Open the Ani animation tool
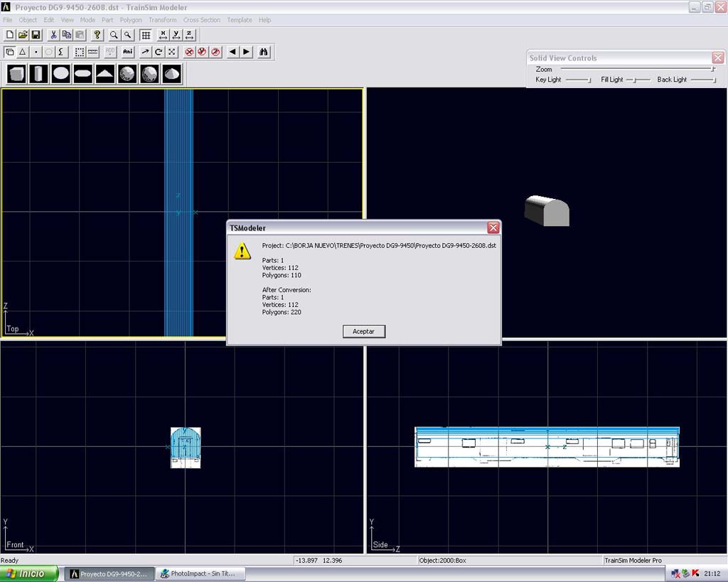The width and height of the screenshot is (728, 582). tap(128, 52)
